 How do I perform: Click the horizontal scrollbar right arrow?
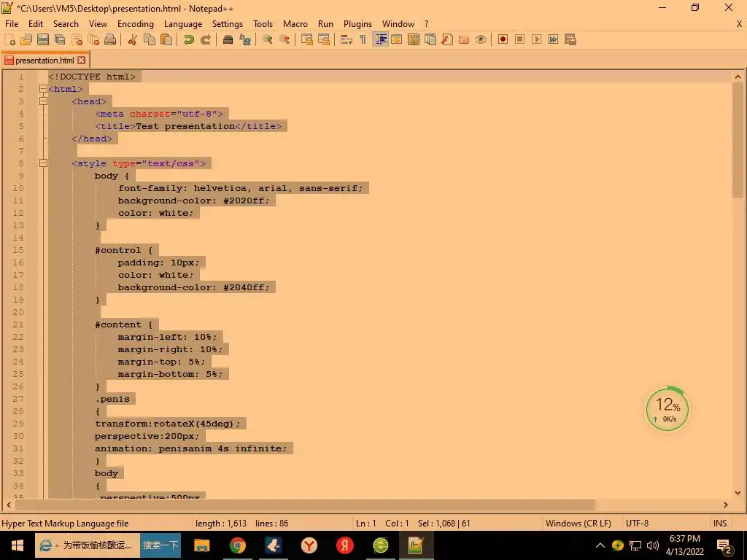click(x=726, y=505)
